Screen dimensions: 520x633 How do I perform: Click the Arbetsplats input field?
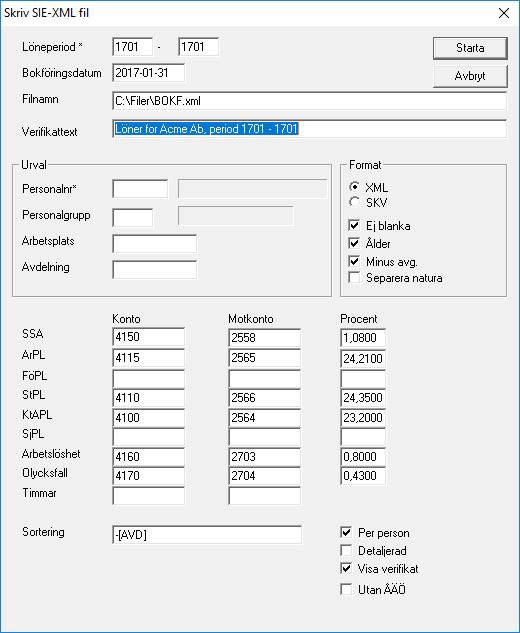pyautogui.click(x=155, y=244)
